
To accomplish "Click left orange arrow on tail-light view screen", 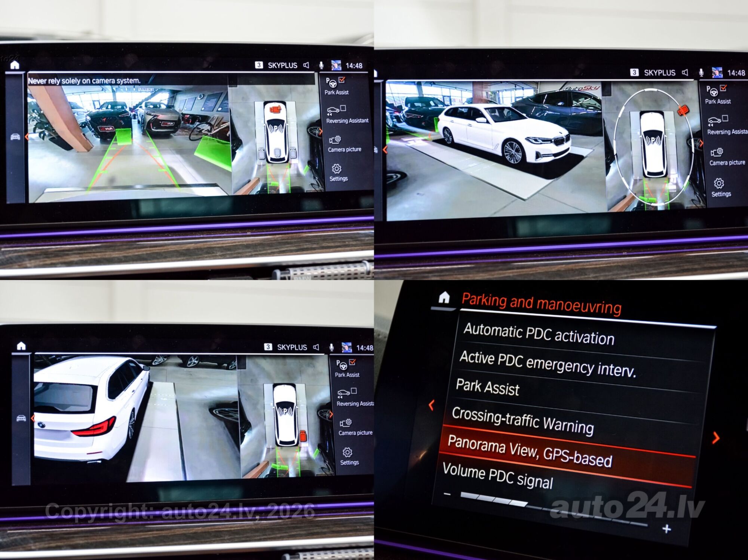I will pyautogui.click(x=33, y=418).
